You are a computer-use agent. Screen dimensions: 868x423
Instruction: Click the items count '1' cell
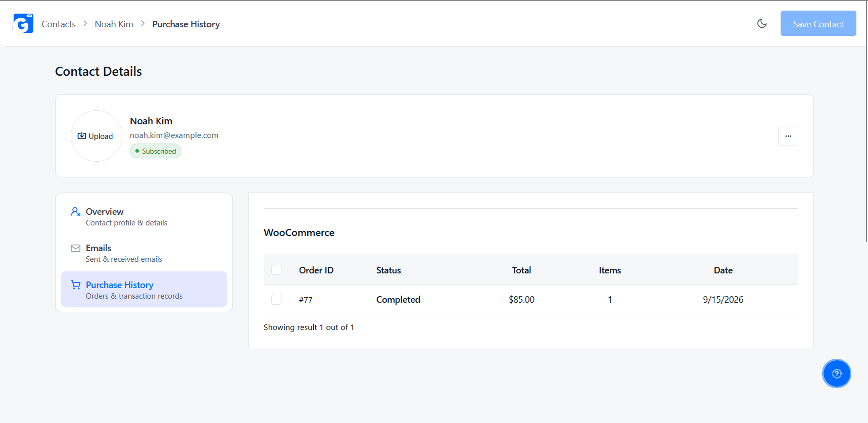click(610, 300)
